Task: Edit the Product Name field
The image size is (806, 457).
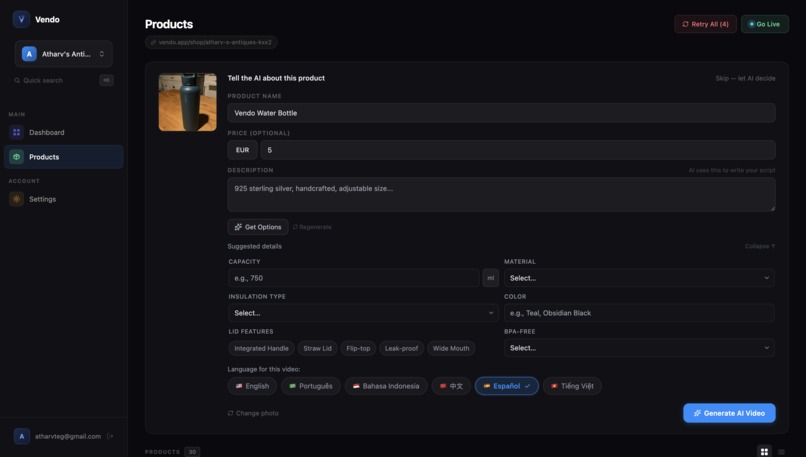Action: point(501,113)
